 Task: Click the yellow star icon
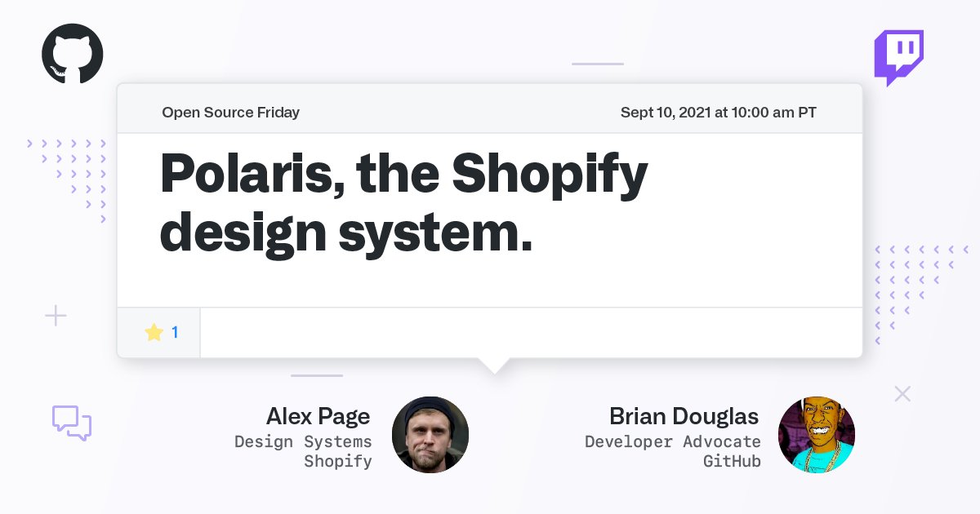point(154,332)
